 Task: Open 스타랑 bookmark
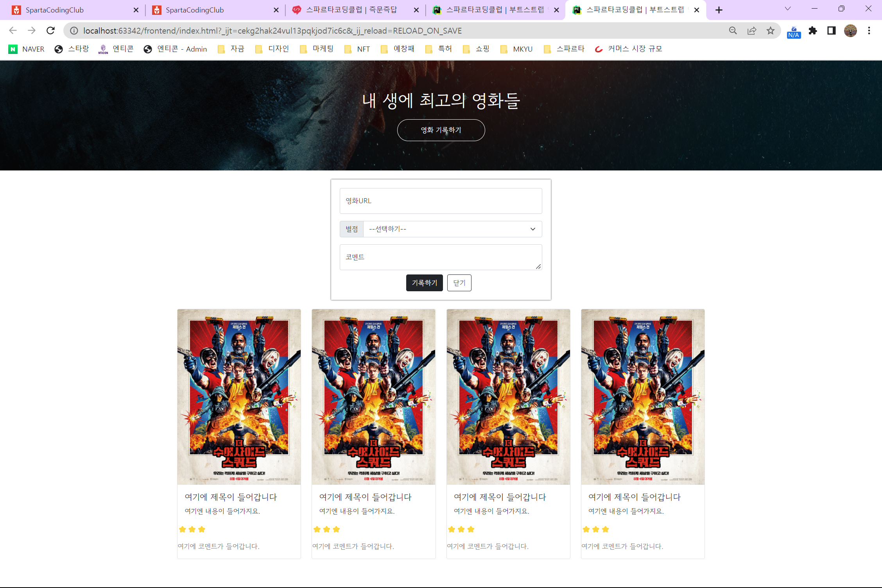[72, 49]
